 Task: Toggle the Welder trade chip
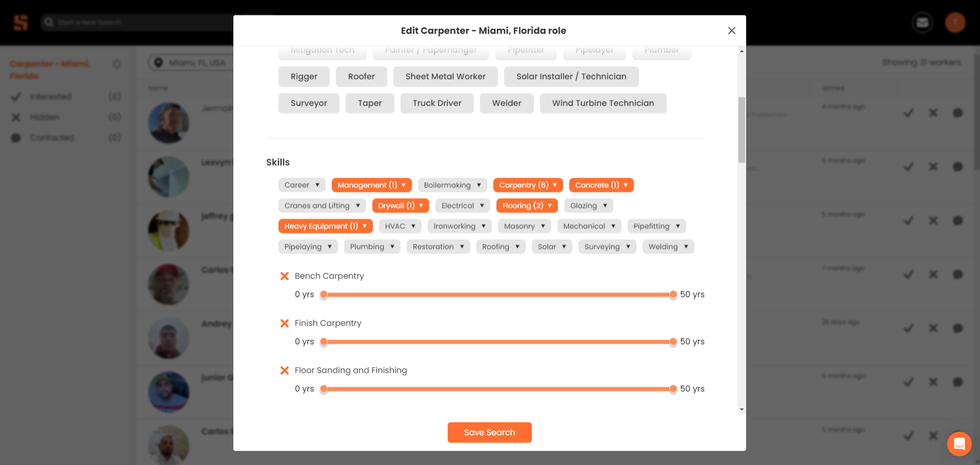[x=507, y=103]
